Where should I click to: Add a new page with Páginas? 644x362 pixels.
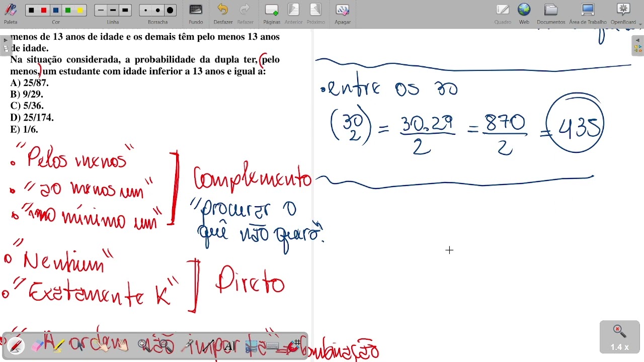coord(272,14)
